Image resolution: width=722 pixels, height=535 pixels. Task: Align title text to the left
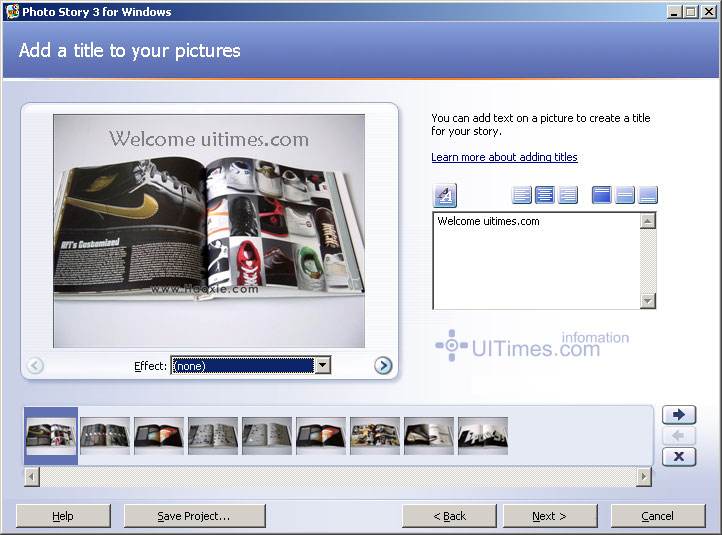(x=522, y=195)
